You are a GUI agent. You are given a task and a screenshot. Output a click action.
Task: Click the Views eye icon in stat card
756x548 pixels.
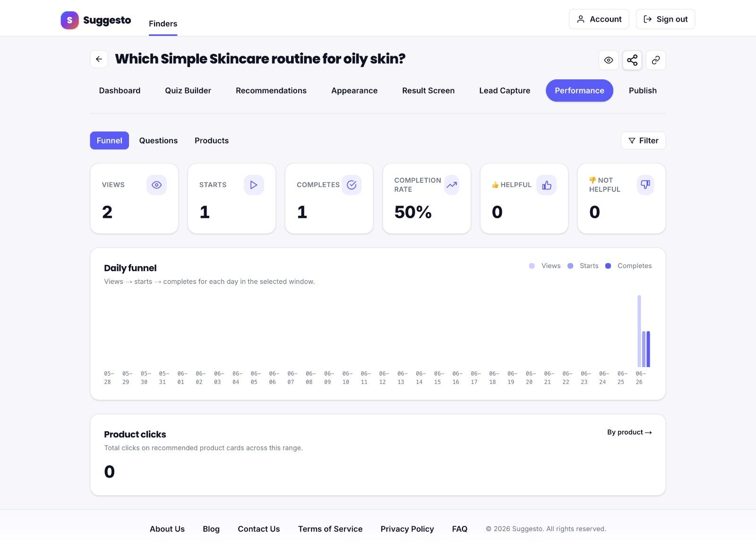pos(156,185)
